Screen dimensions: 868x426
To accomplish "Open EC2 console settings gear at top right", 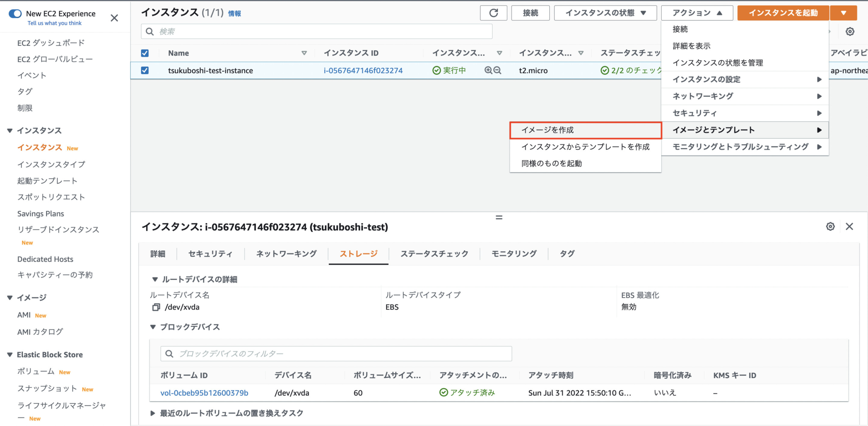I will (x=850, y=31).
